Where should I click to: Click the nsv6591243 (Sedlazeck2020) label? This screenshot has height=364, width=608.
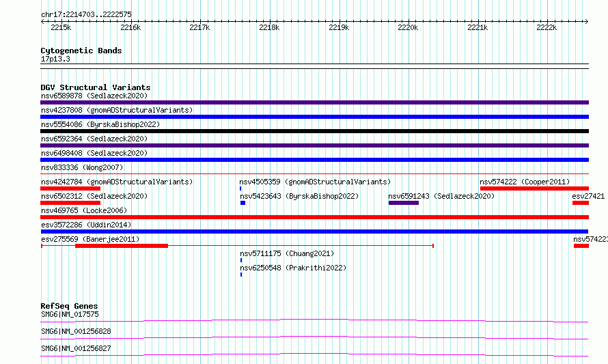(441, 196)
